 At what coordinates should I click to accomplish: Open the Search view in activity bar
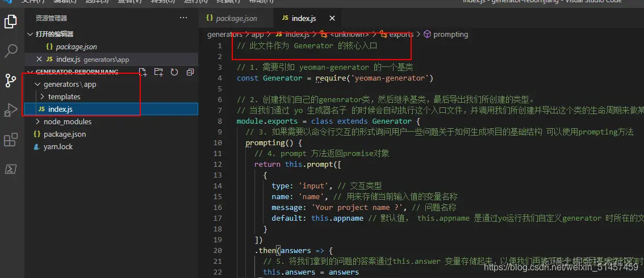(11, 51)
